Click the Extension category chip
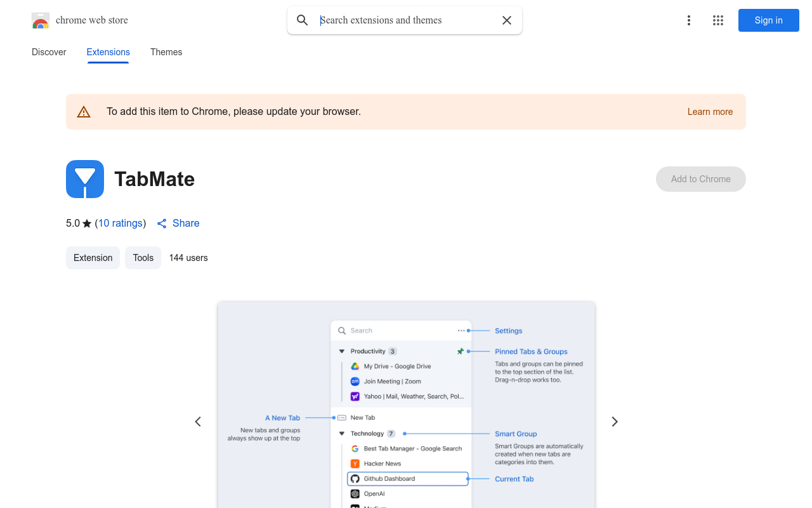812x508 pixels. (93, 258)
